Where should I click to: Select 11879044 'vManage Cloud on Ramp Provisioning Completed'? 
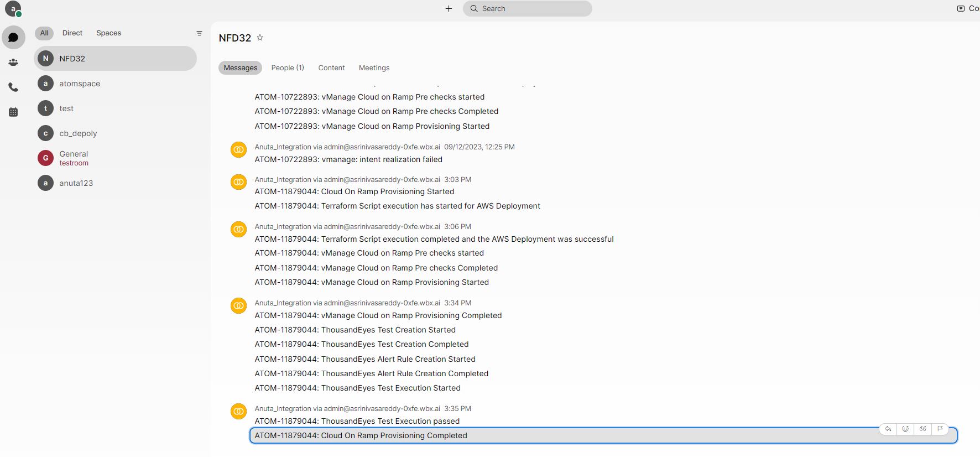[378, 315]
